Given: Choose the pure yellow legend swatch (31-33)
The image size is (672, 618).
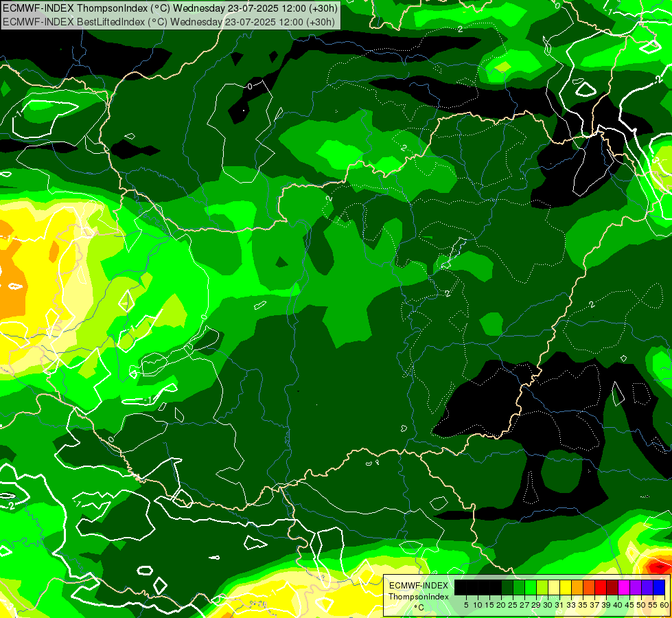Looking at the screenshot, I should [566, 587].
